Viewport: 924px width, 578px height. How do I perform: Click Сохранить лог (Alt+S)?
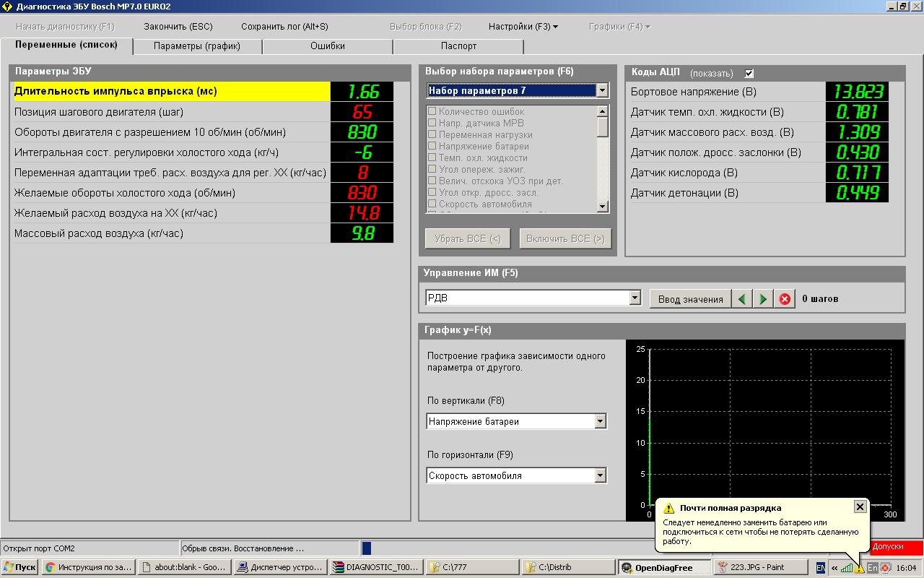point(284,27)
